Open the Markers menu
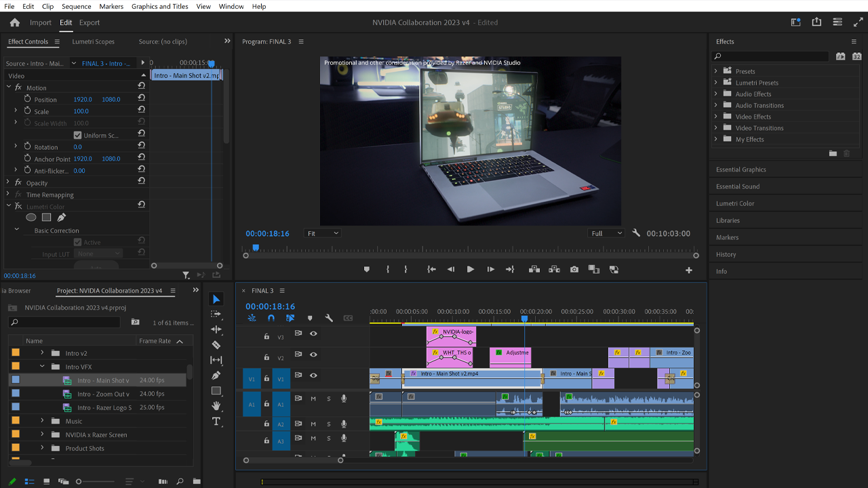 tap(111, 6)
